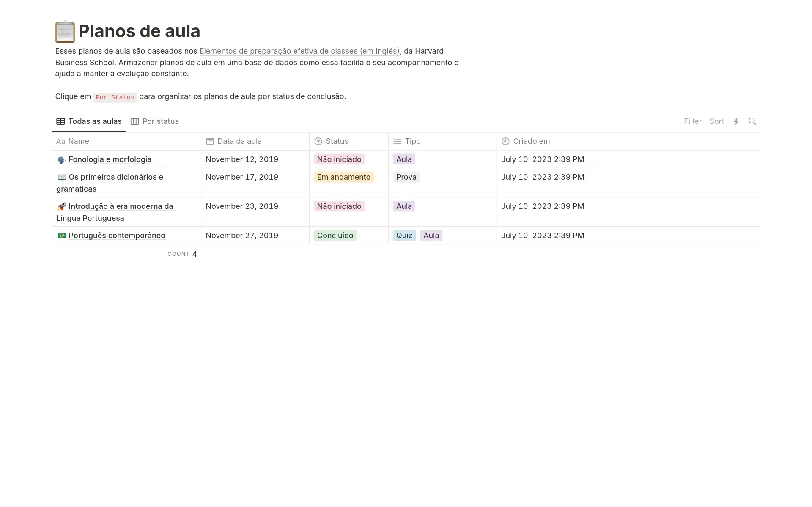Screen dimensions: 812x507
Task: Open the Sort options
Action: [716, 121]
